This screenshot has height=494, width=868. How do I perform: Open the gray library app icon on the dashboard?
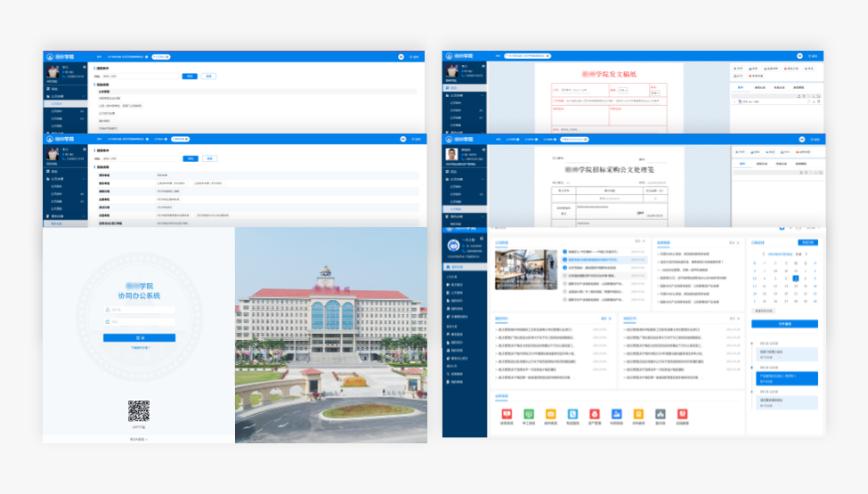tap(661, 414)
